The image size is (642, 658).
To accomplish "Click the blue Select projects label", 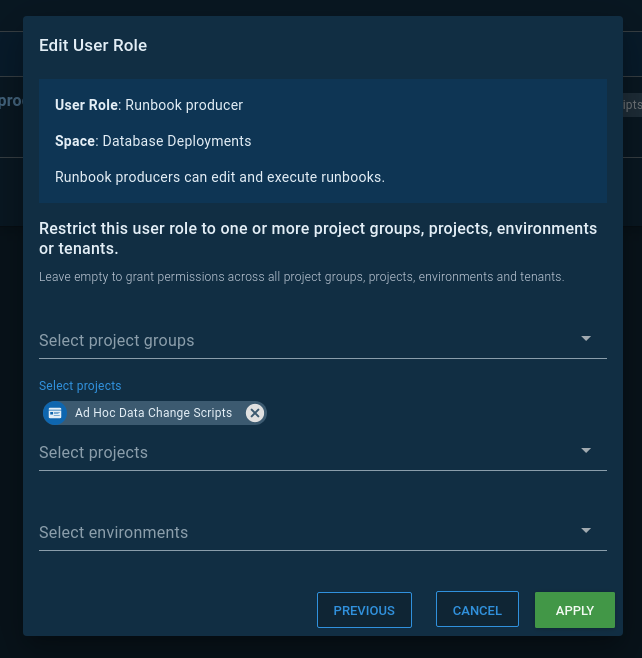I will (80, 386).
